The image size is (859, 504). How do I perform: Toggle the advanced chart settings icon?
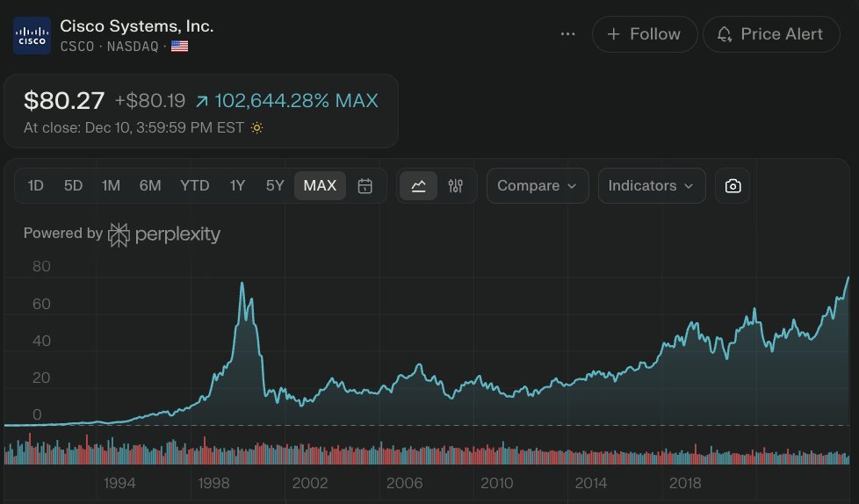pyautogui.click(x=455, y=186)
